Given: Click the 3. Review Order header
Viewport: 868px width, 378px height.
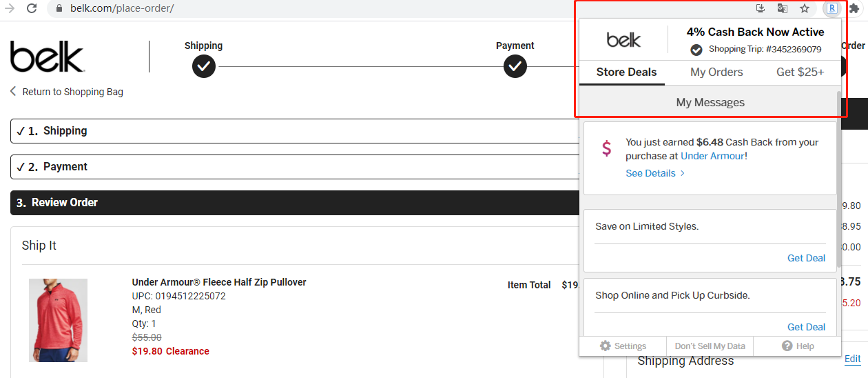Looking at the screenshot, I should click(x=294, y=203).
